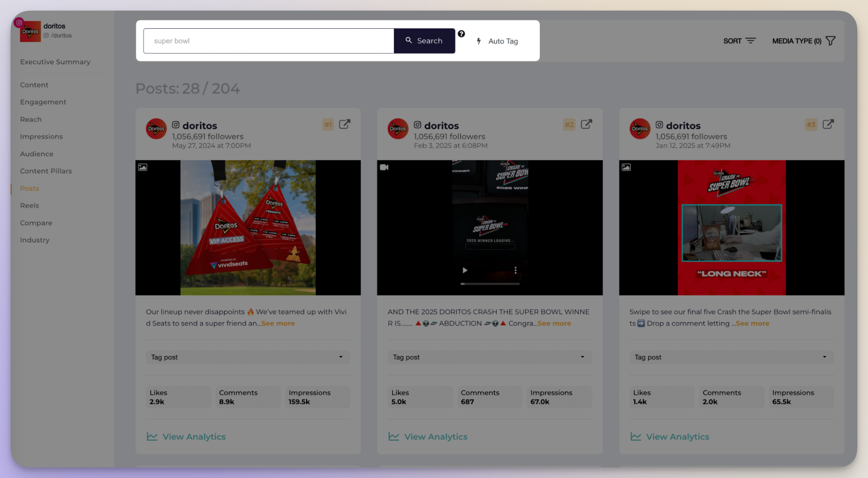View Analytics for the Jan 12 post
The height and width of the screenshot is (478, 868).
click(x=670, y=437)
